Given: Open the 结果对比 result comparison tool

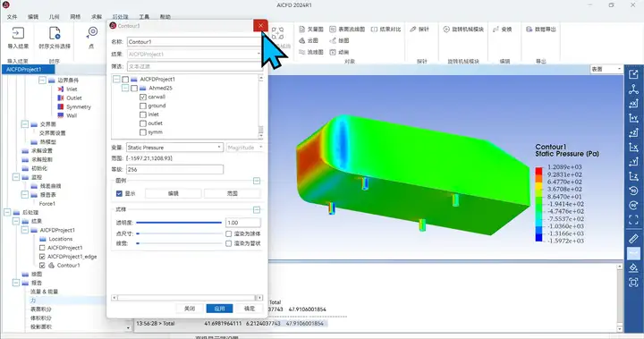Looking at the screenshot, I should [386, 30].
